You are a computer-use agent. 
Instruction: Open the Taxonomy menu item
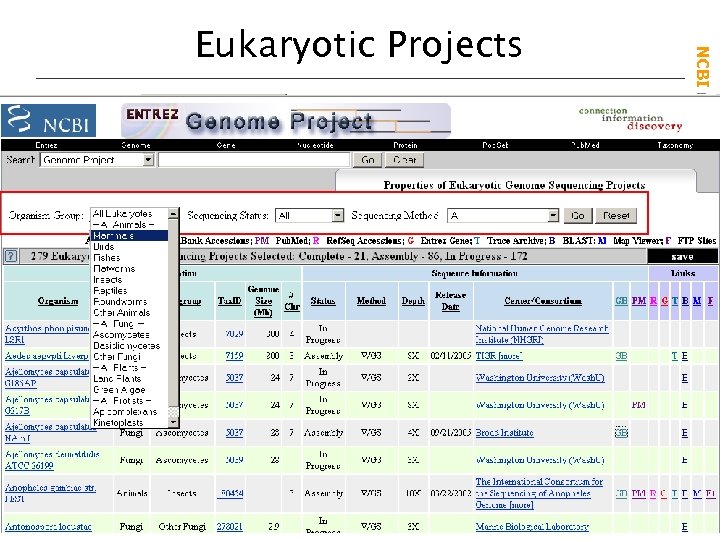[x=675, y=145]
